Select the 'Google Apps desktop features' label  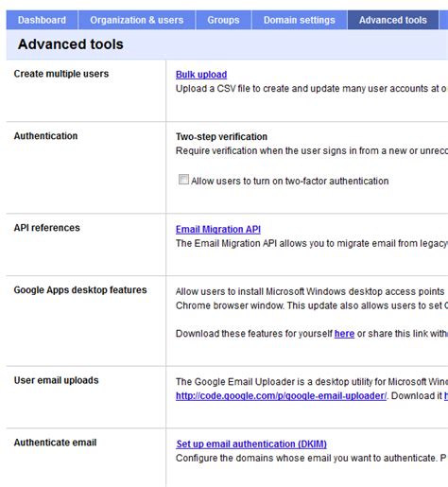click(x=80, y=290)
